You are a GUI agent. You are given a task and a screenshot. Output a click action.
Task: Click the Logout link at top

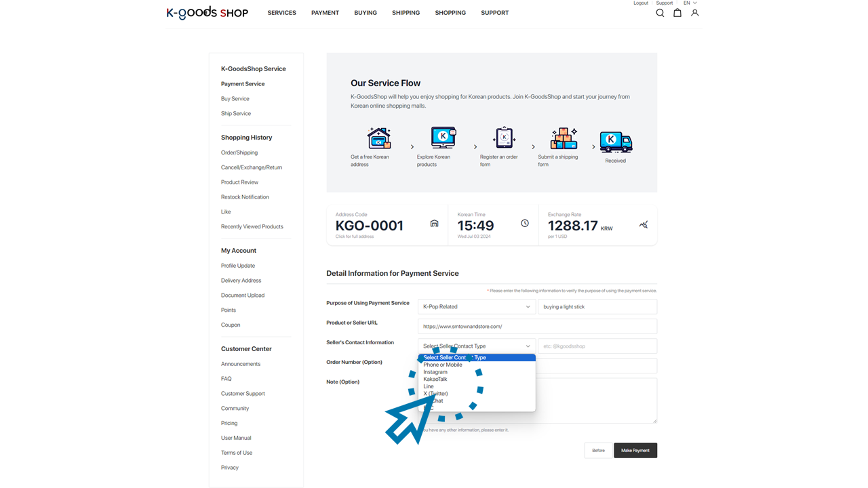pos(641,3)
